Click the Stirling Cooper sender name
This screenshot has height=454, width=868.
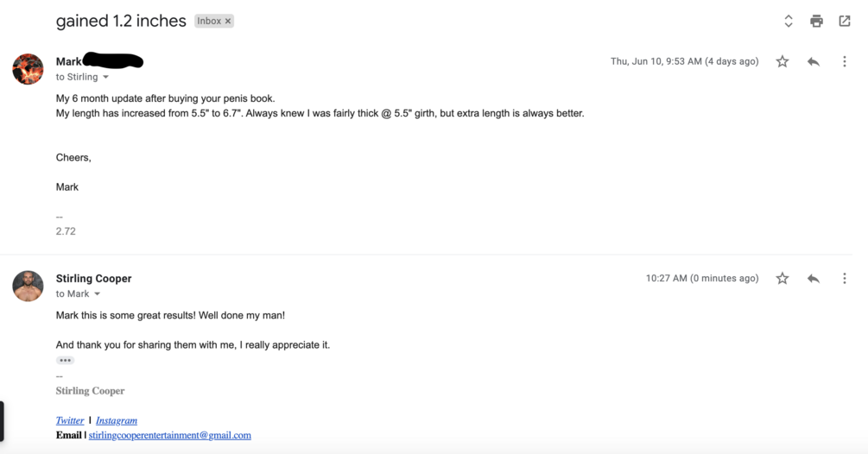coord(93,279)
